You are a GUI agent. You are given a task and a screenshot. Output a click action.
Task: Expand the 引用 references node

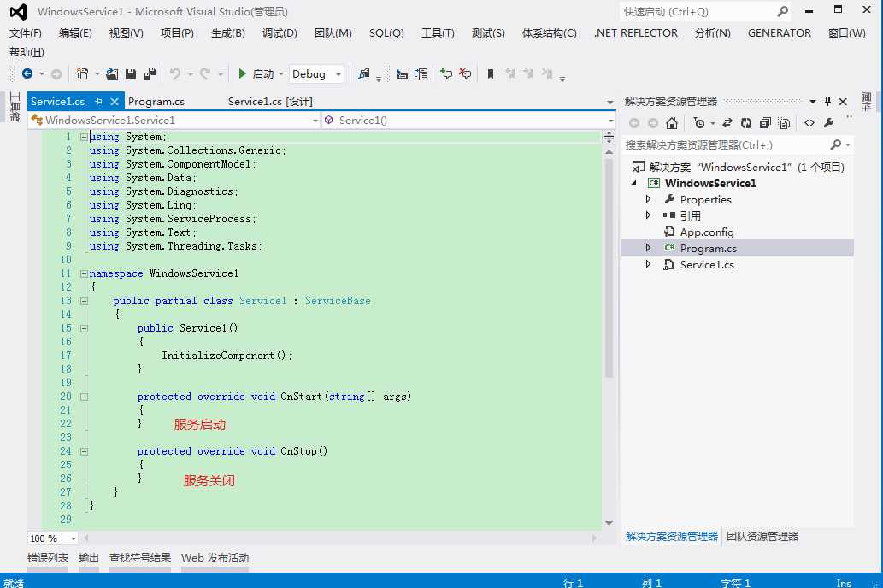pos(648,215)
